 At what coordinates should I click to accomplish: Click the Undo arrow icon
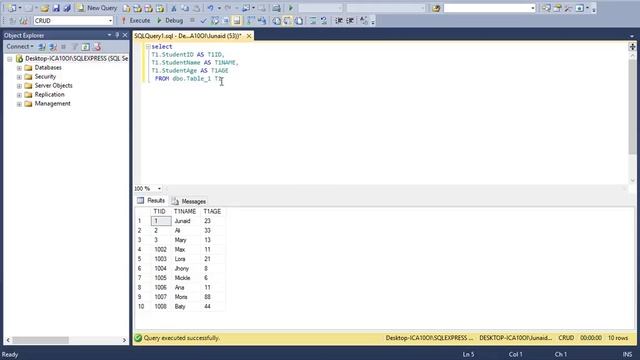point(210,8)
